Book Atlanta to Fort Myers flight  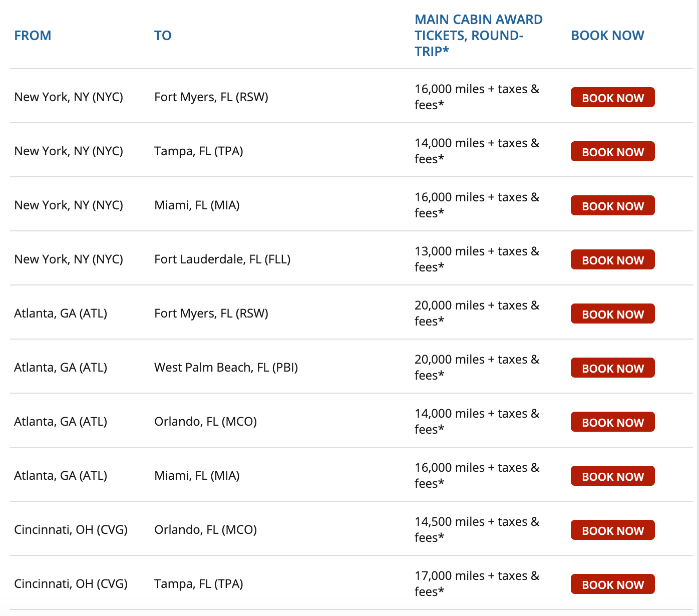[612, 314]
